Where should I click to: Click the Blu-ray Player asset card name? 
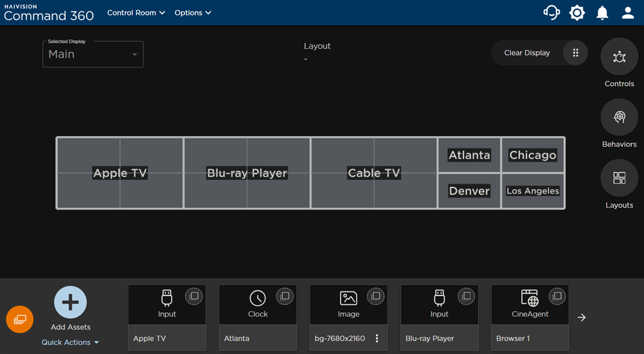430,338
